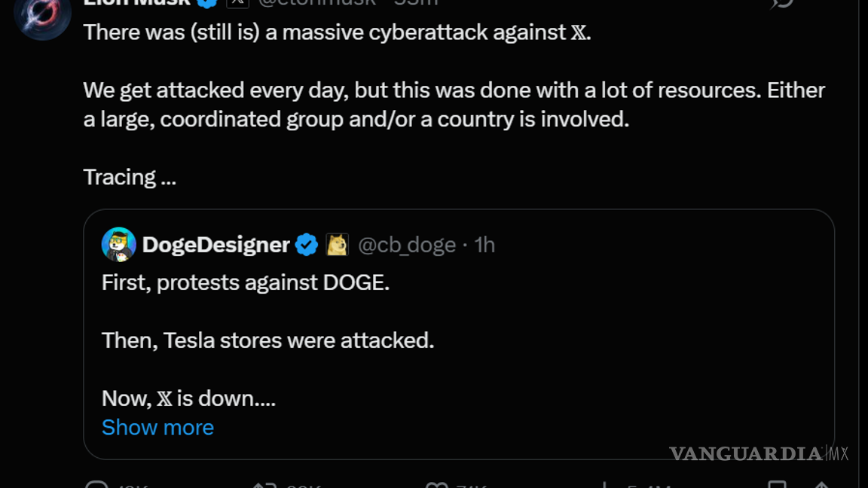Open the quoted tweet on 'Then, Tesla stores were attacked.'

[x=267, y=340]
